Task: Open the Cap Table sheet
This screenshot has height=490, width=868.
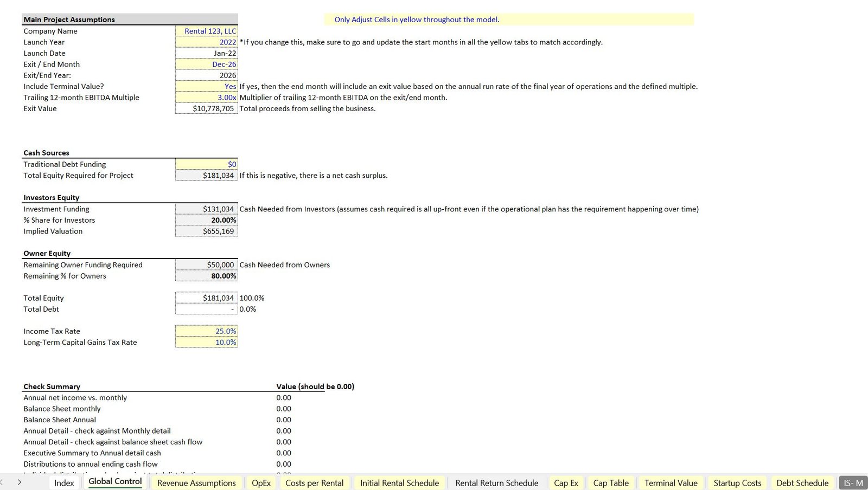Action: tap(611, 483)
